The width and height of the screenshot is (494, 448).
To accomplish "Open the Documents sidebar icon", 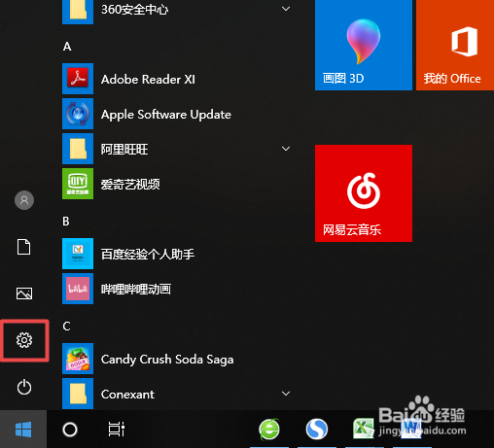I will click(24, 247).
